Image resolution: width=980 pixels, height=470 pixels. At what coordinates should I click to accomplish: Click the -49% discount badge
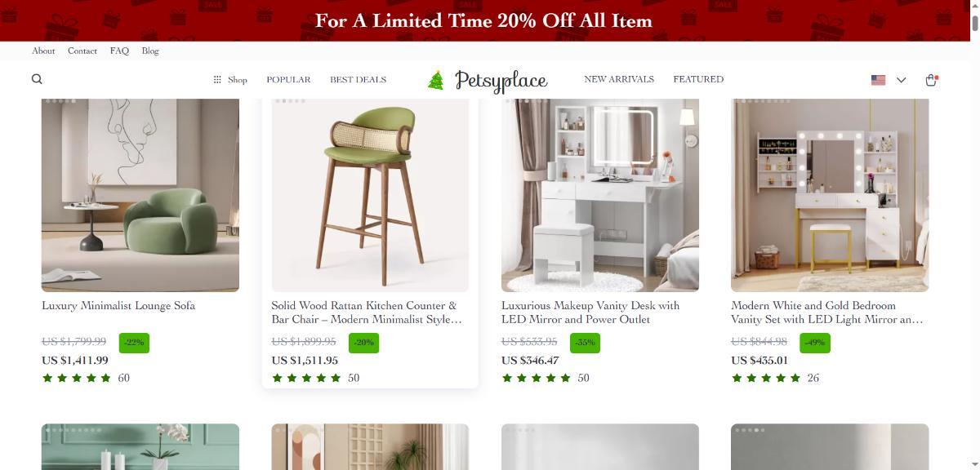point(815,343)
